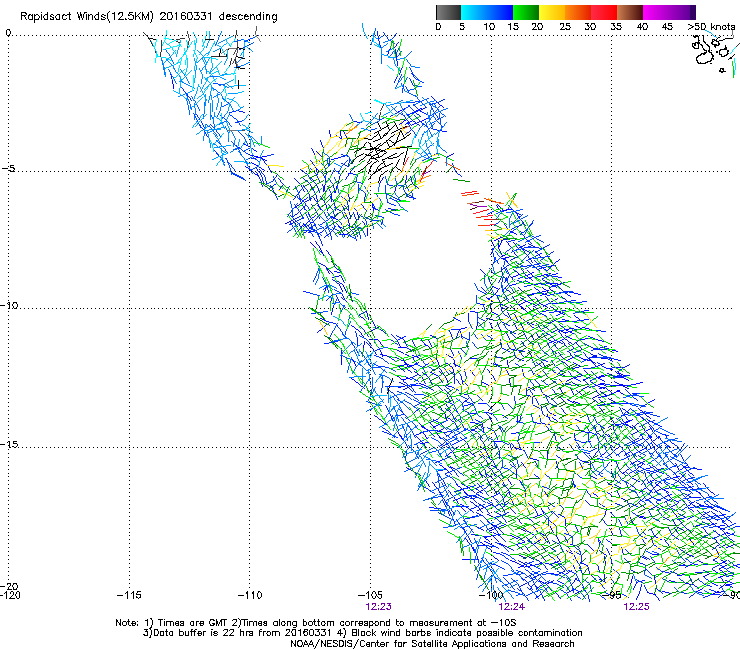Screen dimensions: 740x650
Task: Click the magenta-purple 40-50 knots color band
Action: click(669, 12)
